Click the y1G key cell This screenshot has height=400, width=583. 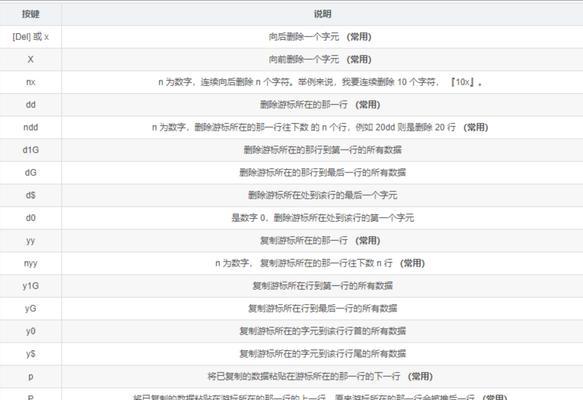[30, 286]
